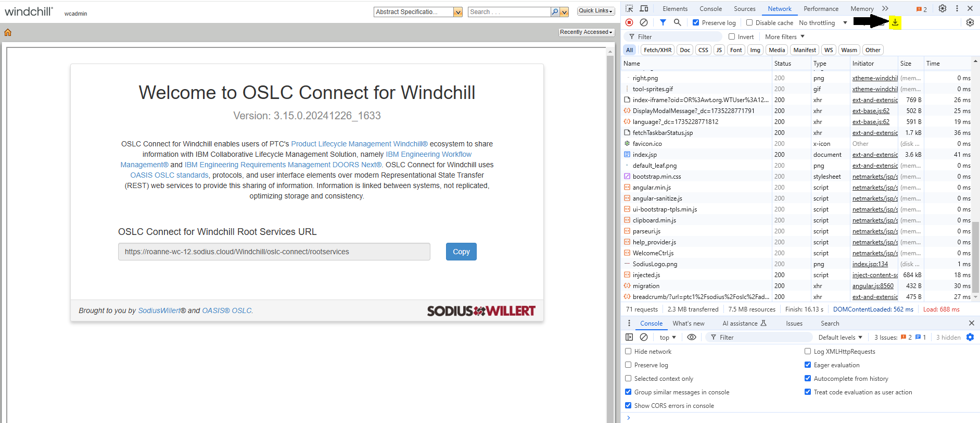Screen dimensions: 980x423
Task: Uncheck Show CORS errors in console
Action: point(628,405)
